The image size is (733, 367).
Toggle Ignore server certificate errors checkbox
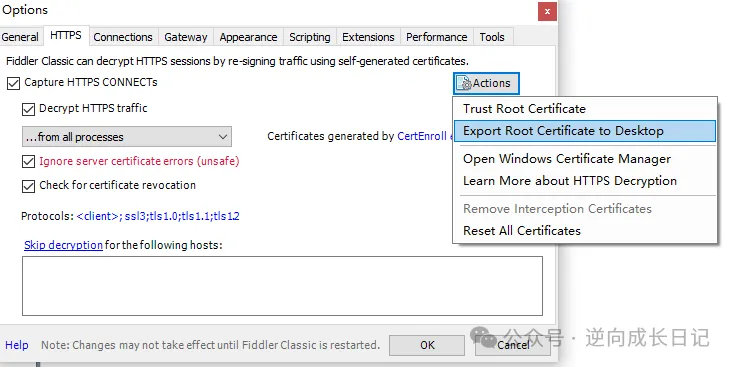click(x=29, y=162)
